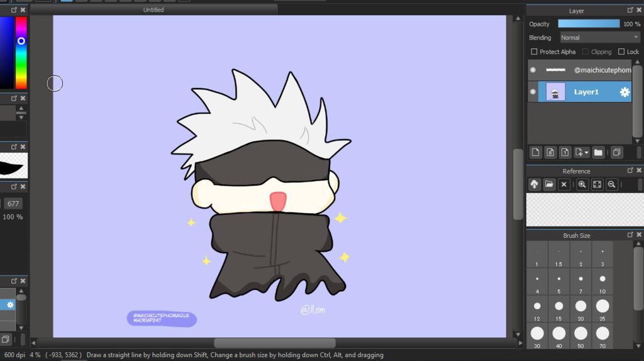Viewport: 644px width, 361px height.
Task: Choose brush size 50
Action: coord(580,336)
